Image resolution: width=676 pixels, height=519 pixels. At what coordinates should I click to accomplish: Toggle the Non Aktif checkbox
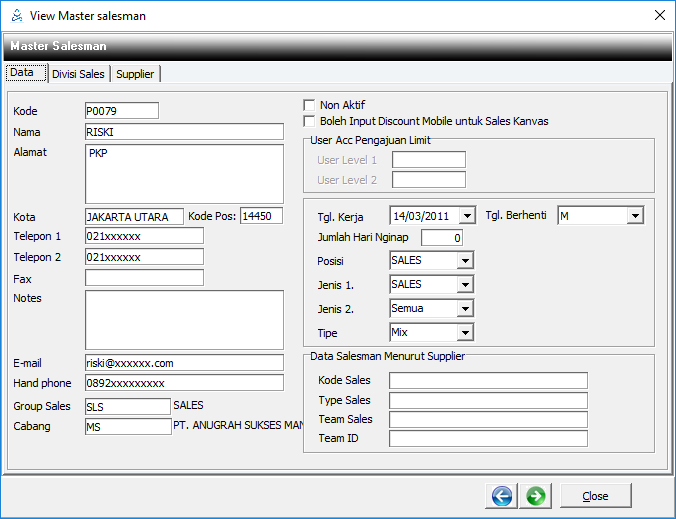[x=310, y=105]
